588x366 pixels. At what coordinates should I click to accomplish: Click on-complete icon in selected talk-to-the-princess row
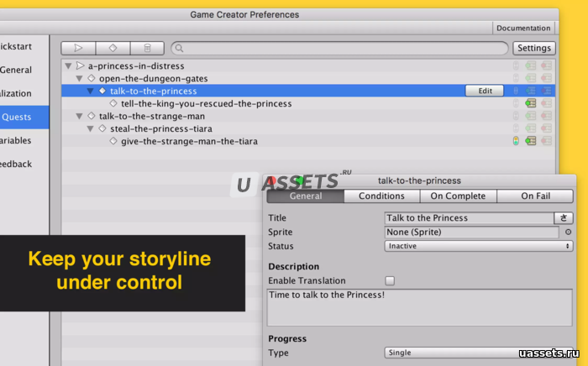[x=531, y=91]
